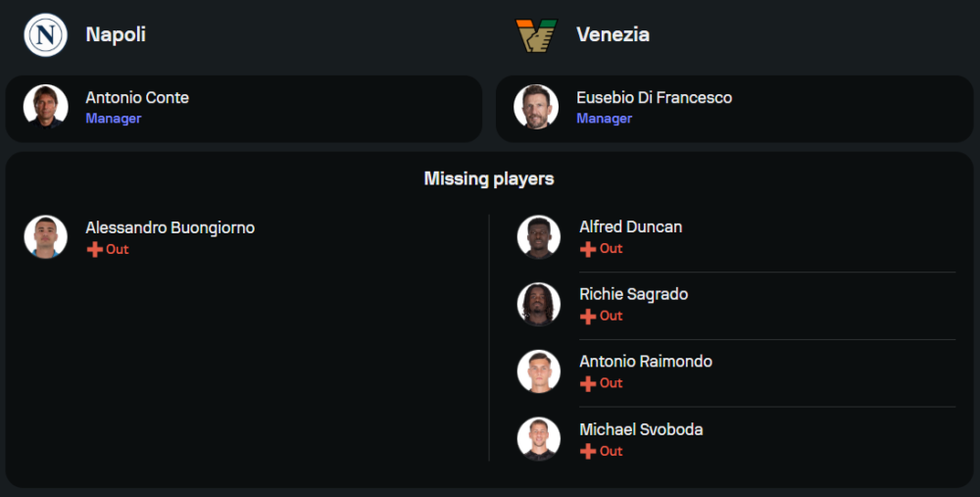Open Alessandro Buongiorno's player name
The width and height of the screenshot is (980, 497).
click(x=170, y=227)
